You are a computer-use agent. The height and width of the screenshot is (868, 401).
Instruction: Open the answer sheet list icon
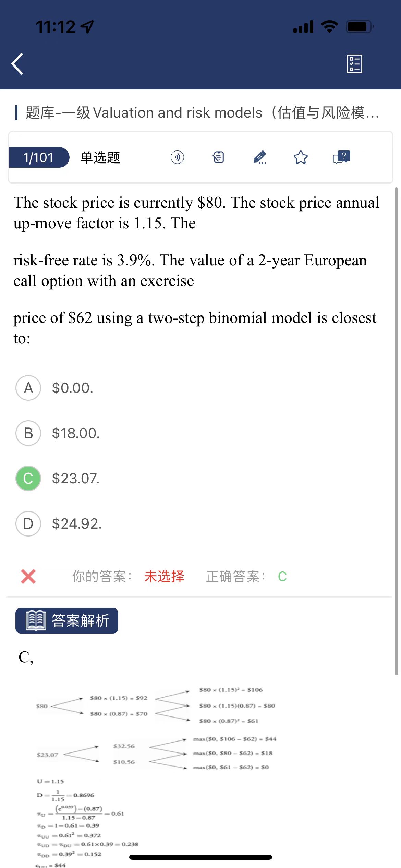pyautogui.click(x=354, y=64)
